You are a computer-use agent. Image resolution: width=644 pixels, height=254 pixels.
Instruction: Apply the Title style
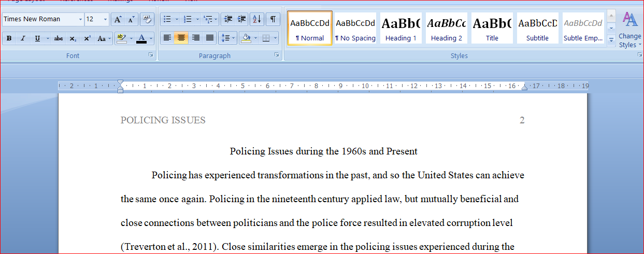[492, 28]
